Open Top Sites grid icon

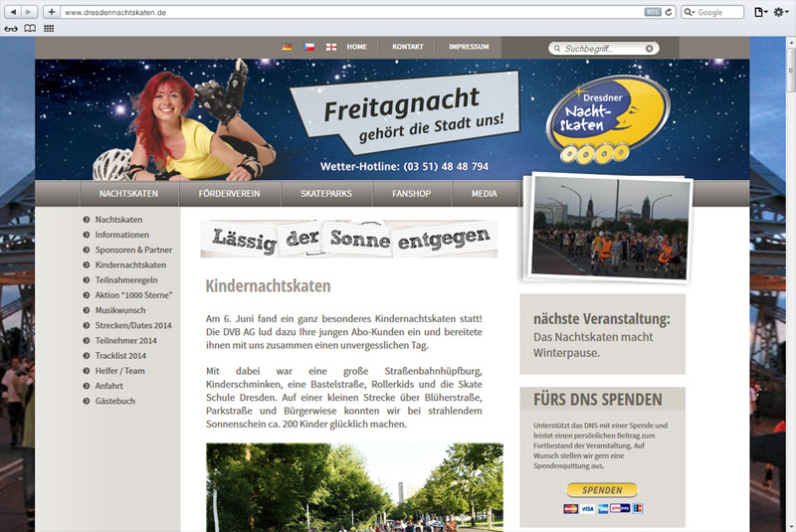click(49, 29)
